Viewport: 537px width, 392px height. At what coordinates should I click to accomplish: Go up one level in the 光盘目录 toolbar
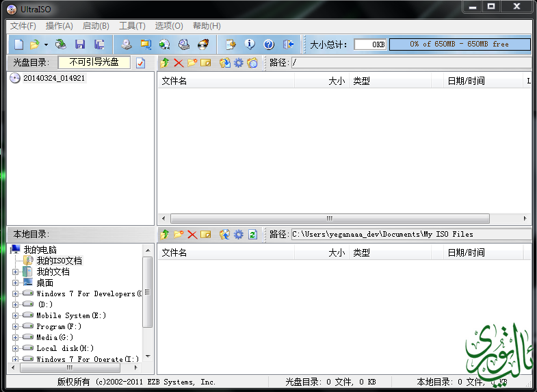coord(165,63)
